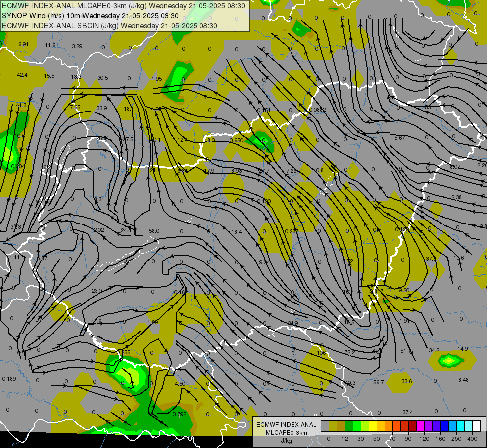Click the map value 24.4
Screen dimensions: 487x448
[126, 230]
